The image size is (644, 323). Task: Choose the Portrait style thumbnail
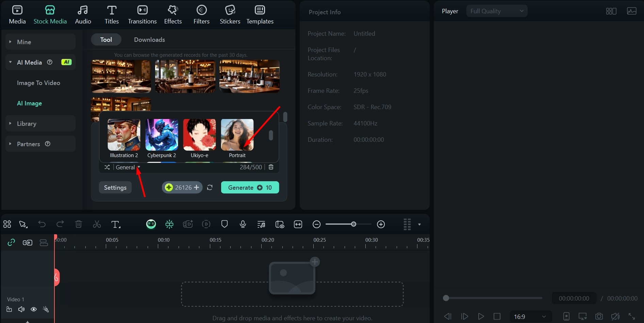click(237, 135)
